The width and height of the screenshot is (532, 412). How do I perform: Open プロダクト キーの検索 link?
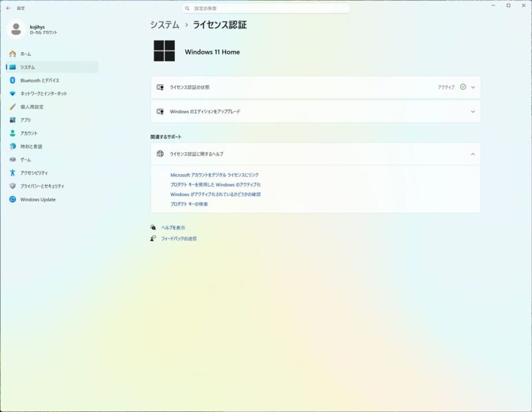[x=189, y=204]
